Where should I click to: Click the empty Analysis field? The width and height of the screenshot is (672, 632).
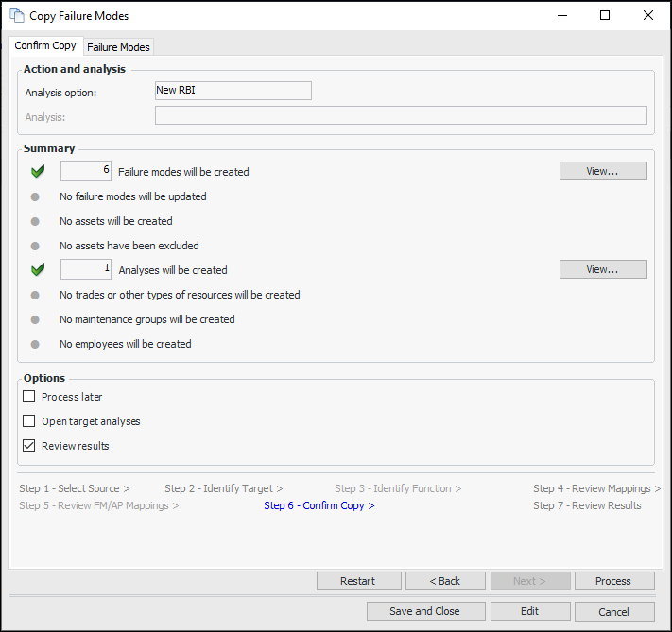(401, 115)
